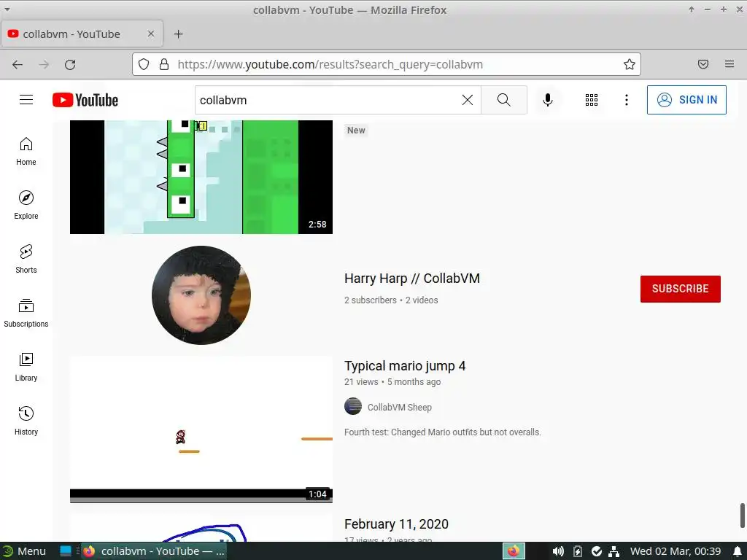Open the notifications bell in tray
This screenshot has height=560, width=747.
tap(738, 551)
